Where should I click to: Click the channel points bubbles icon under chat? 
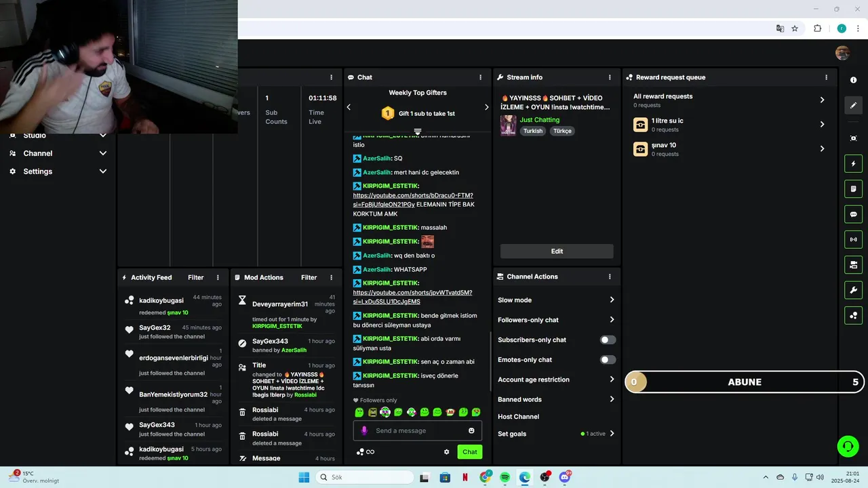pyautogui.click(x=361, y=452)
